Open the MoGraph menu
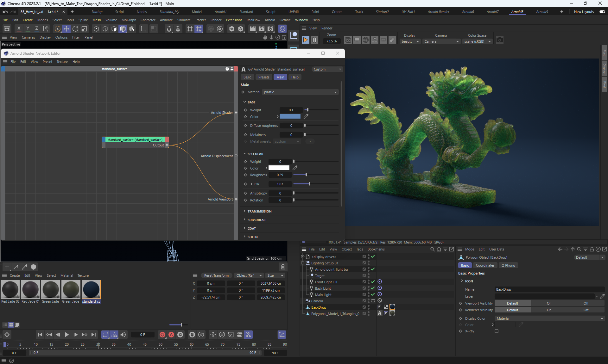608x364 pixels. point(129,20)
